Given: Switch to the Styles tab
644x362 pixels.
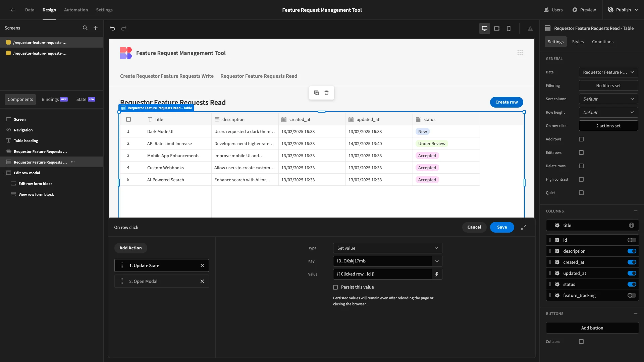Looking at the screenshot, I should [578, 42].
